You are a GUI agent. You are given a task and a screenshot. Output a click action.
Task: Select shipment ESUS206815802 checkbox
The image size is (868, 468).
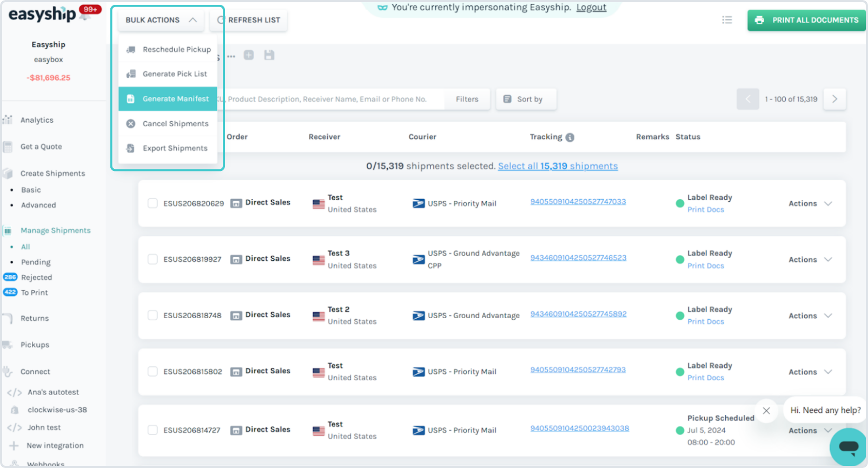tap(153, 372)
